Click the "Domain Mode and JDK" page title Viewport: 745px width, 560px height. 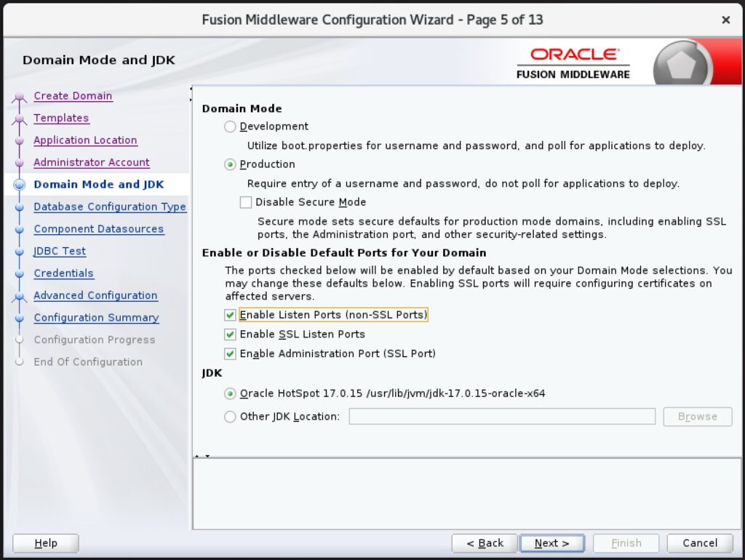click(x=99, y=60)
